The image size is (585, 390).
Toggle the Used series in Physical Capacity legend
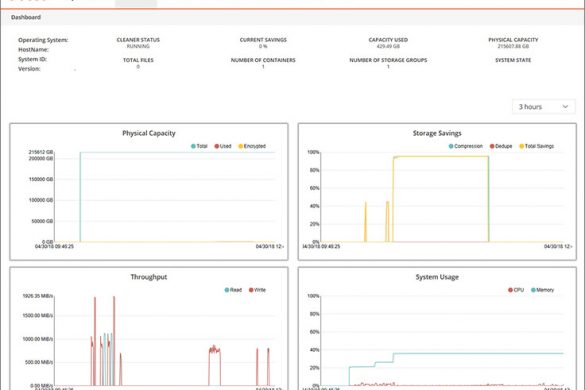(223, 146)
